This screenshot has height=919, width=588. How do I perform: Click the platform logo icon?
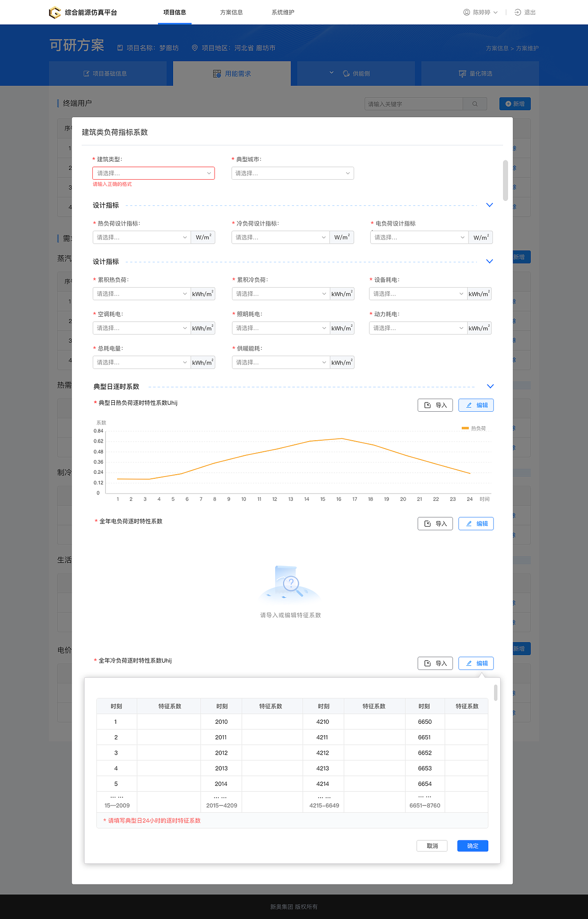pos(55,12)
